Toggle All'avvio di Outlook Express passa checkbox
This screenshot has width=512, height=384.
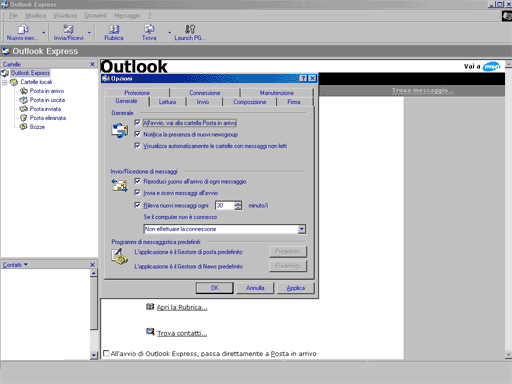click(x=106, y=353)
